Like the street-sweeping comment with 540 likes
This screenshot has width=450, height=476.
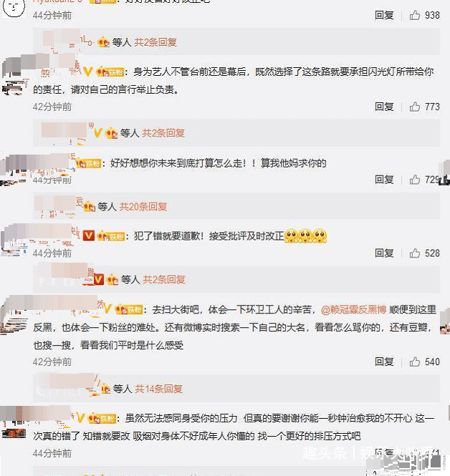pyautogui.click(x=414, y=362)
